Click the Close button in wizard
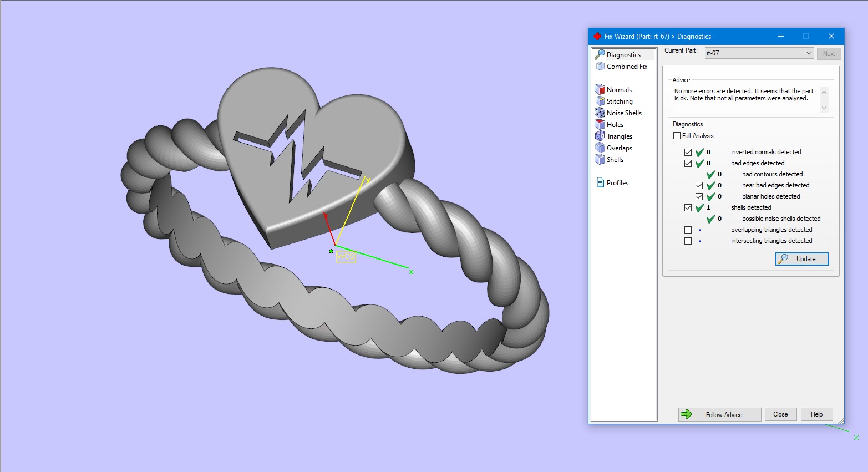Screen dimensions: 868x472 (x=781, y=414)
